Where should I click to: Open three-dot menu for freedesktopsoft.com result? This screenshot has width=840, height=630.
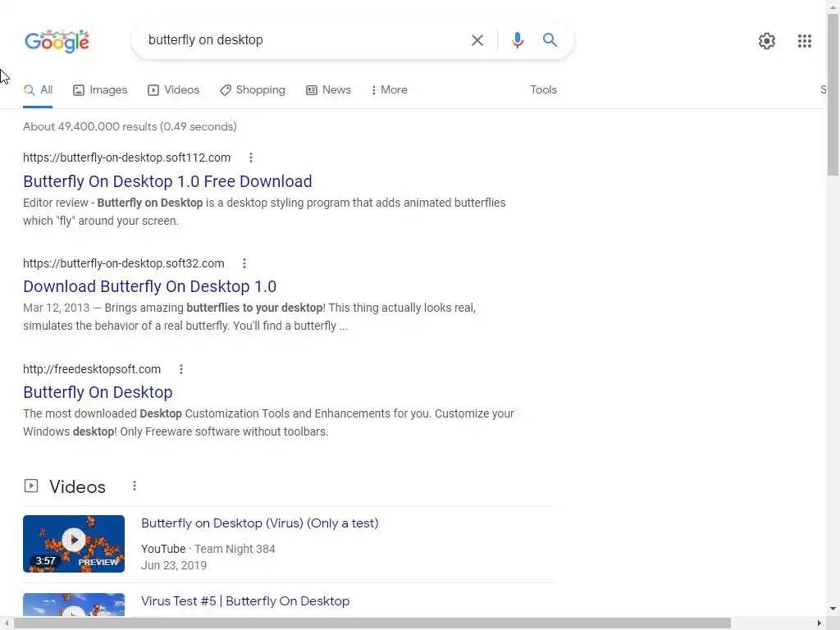[x=181, y=369]
